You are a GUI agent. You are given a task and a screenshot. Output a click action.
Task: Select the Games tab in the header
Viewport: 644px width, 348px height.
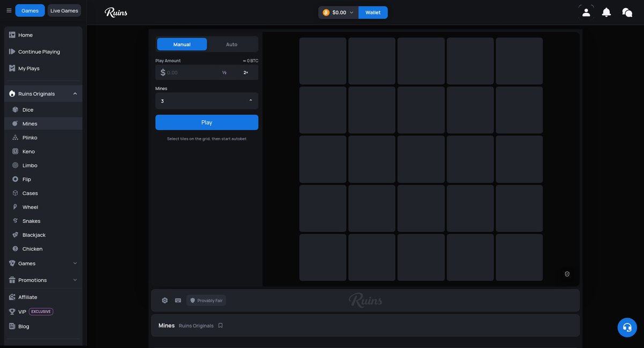coord(30,11)
